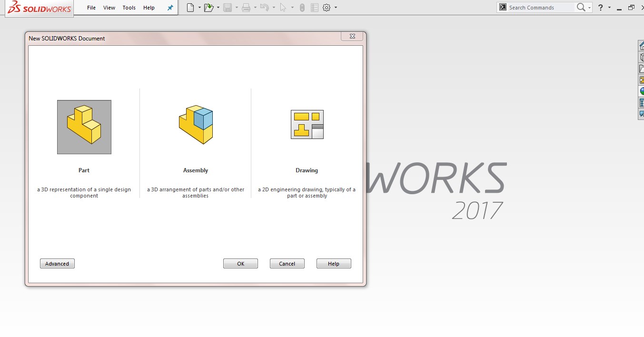Open SOLIDWORKS Resources home tab

tap(642, 46)
